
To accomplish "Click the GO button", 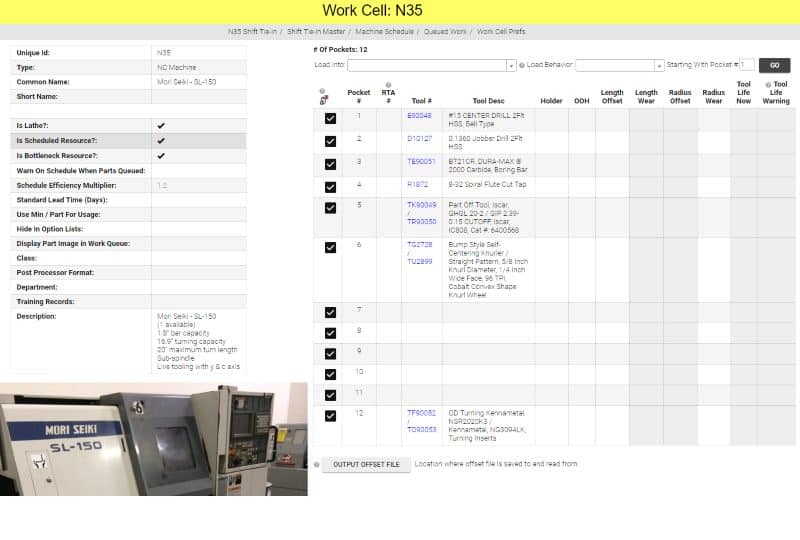I will coord(774,65).
